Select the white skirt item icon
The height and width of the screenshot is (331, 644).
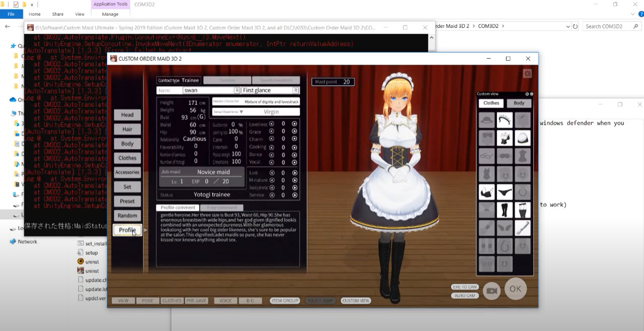pos(523,138)
